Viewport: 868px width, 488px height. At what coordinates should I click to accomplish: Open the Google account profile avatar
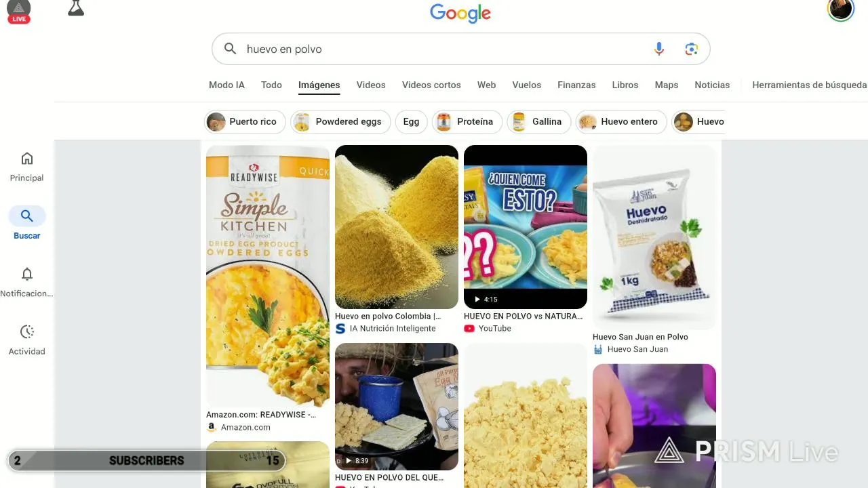tap(841, 9)
